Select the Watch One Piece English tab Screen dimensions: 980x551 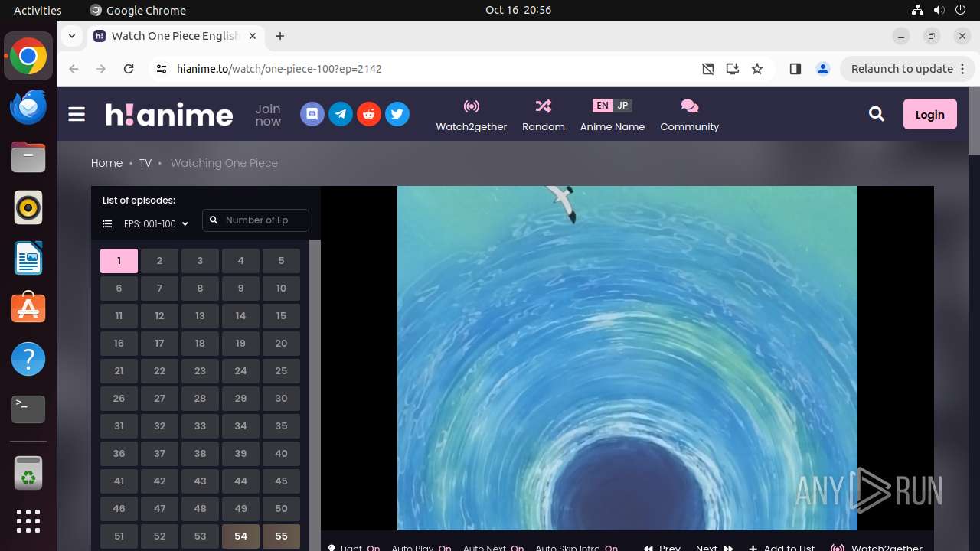(175, 36)
